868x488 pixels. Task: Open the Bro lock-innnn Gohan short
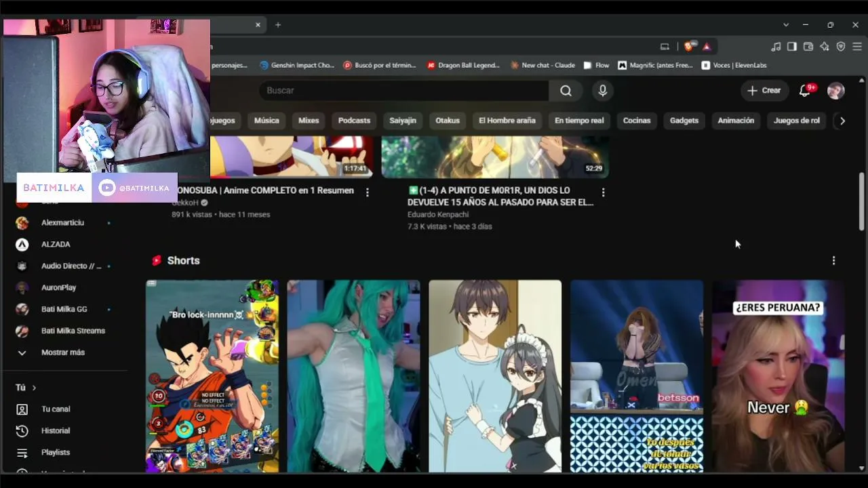tap(212, 376)
